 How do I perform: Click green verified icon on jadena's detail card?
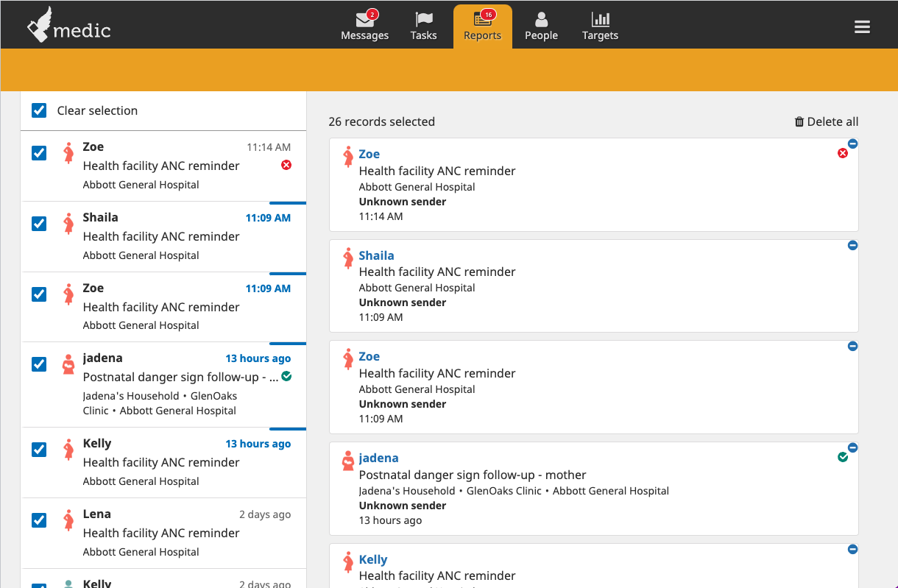pos(843,457)
